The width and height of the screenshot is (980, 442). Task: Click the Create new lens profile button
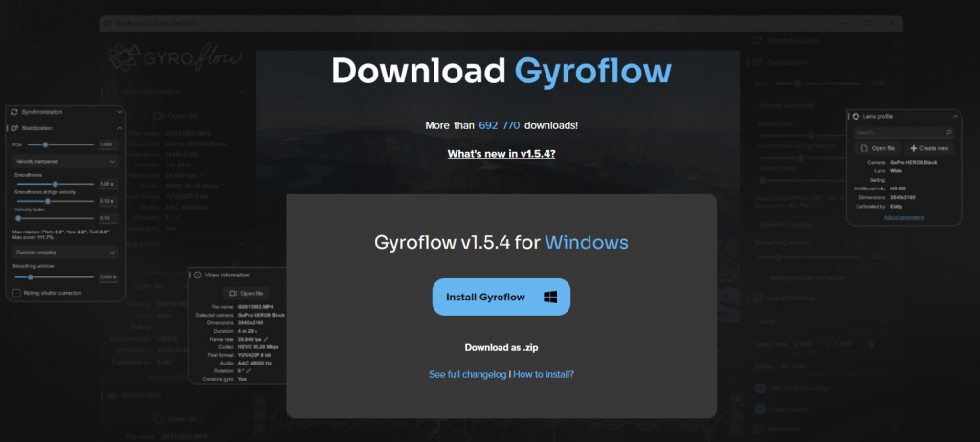click(929, 149)
